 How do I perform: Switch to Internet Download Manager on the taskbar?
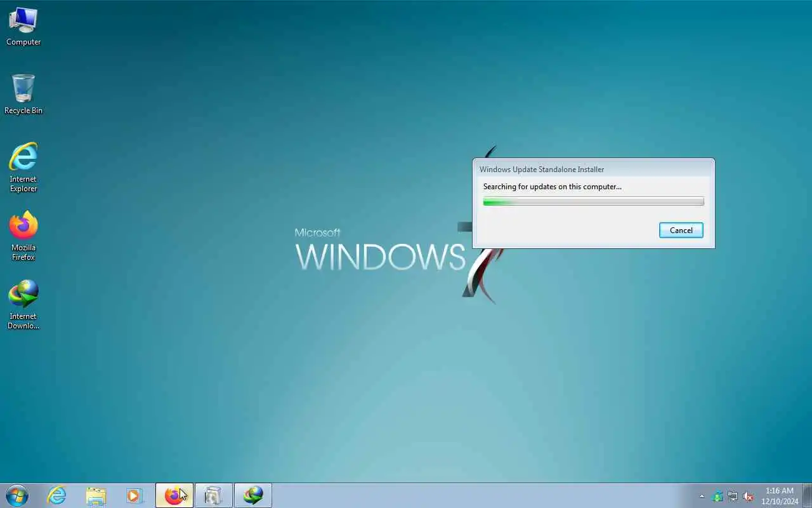253,495
